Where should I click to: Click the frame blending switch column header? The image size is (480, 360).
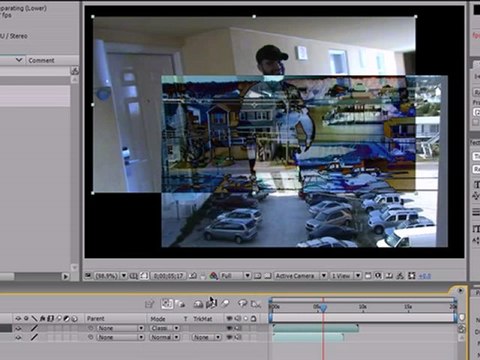click(51, 319)
